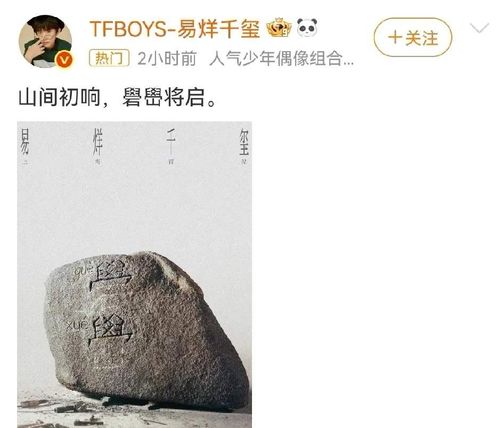Open the stone poster image attachment

(134, 275)
